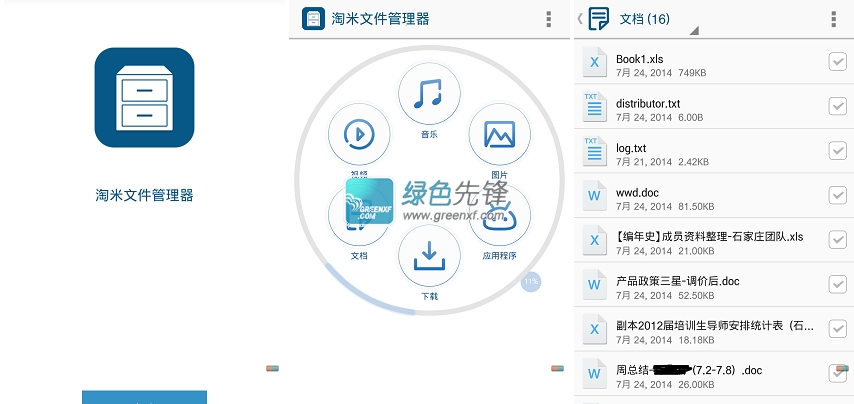Click Excel icon of 【编年史】成员资料整理 file

(x=594, y=240)
